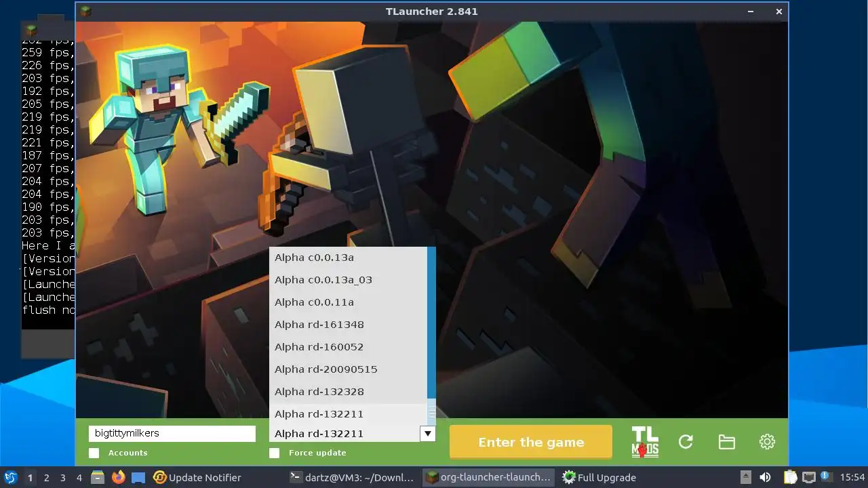Switch to workspace 2
This screenshot has width=868, height=488.
pos(46,477)
